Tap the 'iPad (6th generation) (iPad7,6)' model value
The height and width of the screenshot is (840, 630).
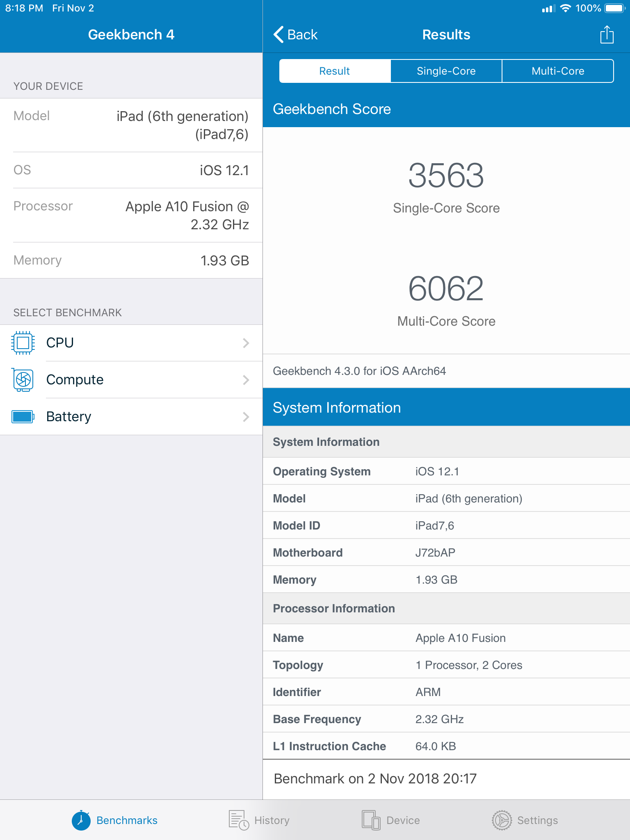[x=183, y=125]
